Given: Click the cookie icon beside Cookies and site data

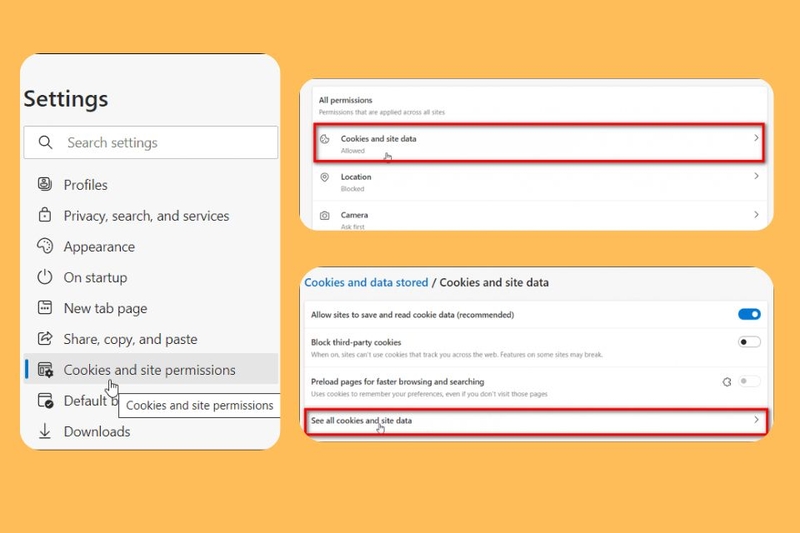Looking at the screenshot, I should click(324, 139).
